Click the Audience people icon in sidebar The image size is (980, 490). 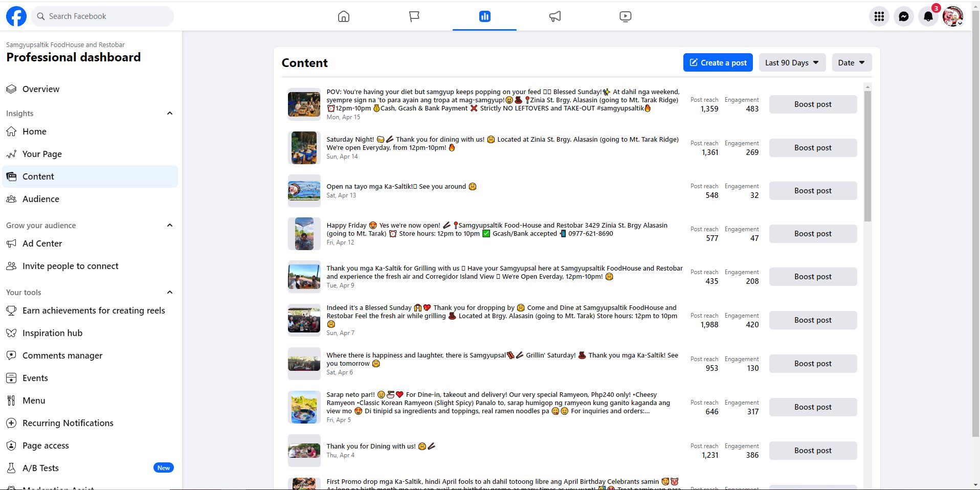coord(11,199)
